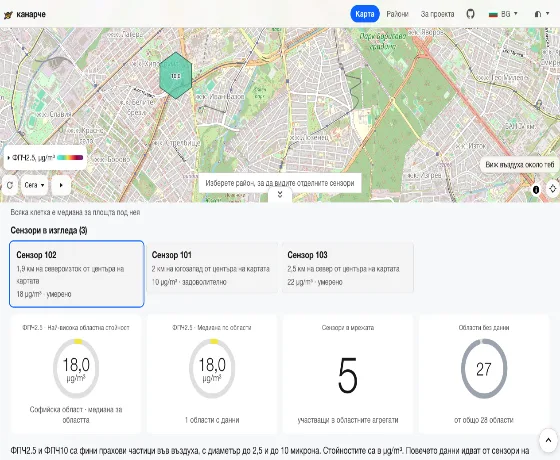Image resolution: width=560 pixels, height=460 pixels.
Task: Select the Сензор 103 card
Action: [x=348, y=268]
